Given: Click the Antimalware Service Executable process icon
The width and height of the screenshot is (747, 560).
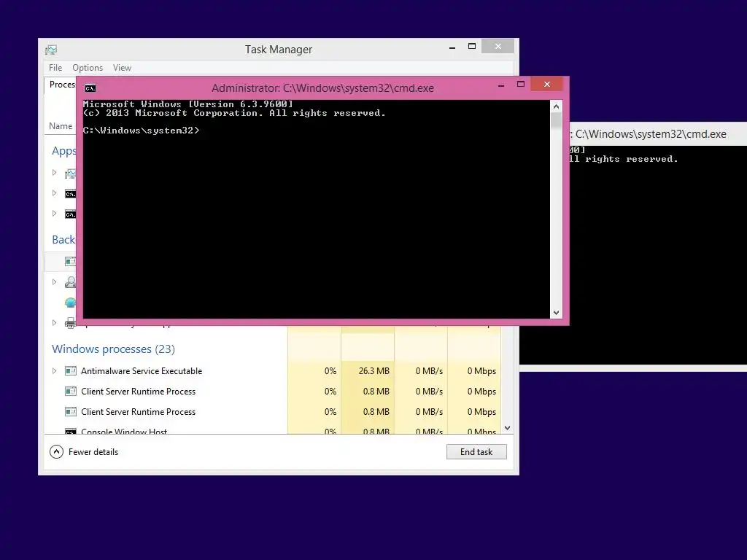Looking at the screenshot, I should pyautogui.click(x=71, y=371).
